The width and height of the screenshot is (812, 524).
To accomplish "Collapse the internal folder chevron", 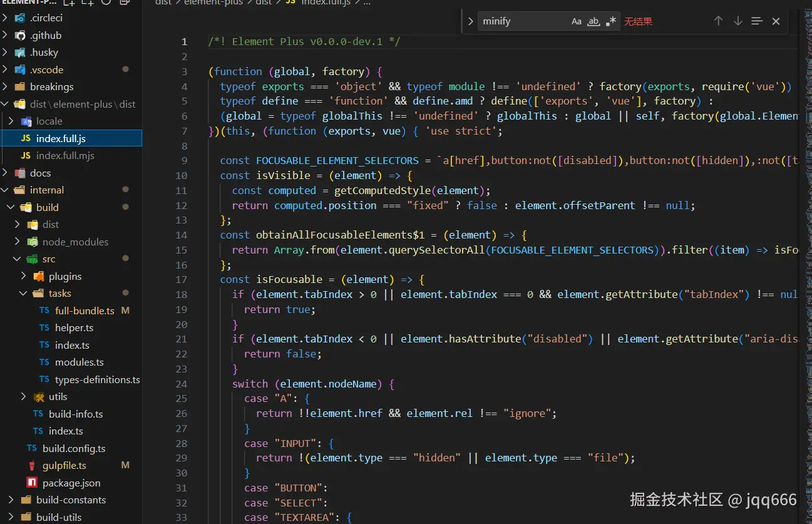I will coord(6,190).
